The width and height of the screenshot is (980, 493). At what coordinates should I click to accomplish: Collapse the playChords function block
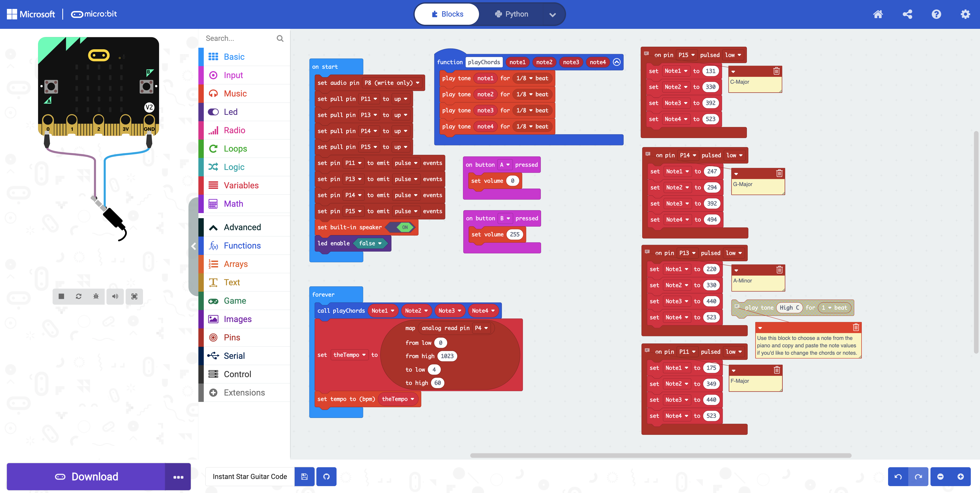[x=617, y=62]
